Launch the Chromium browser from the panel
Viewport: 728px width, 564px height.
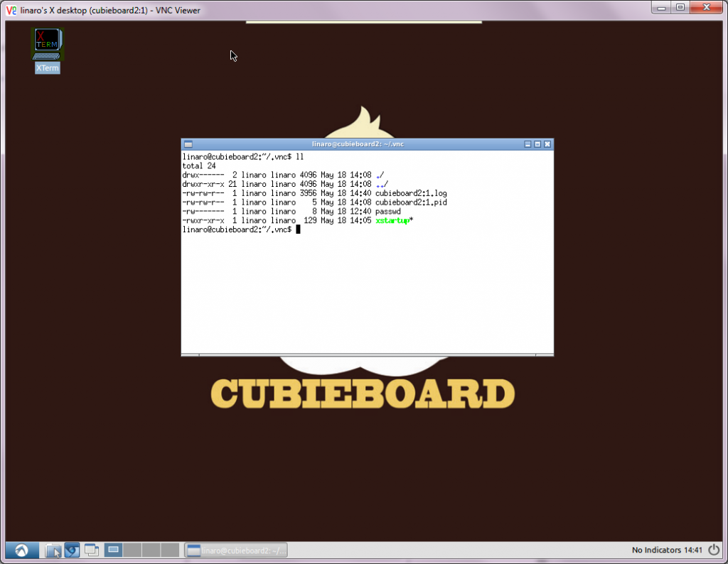[72, 550]
